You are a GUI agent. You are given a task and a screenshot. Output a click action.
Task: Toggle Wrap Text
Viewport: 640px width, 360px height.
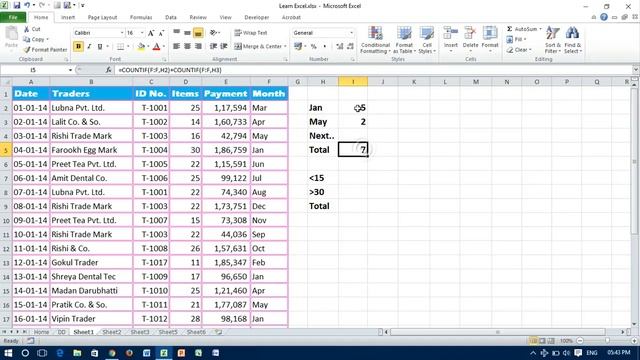[251, 33]
